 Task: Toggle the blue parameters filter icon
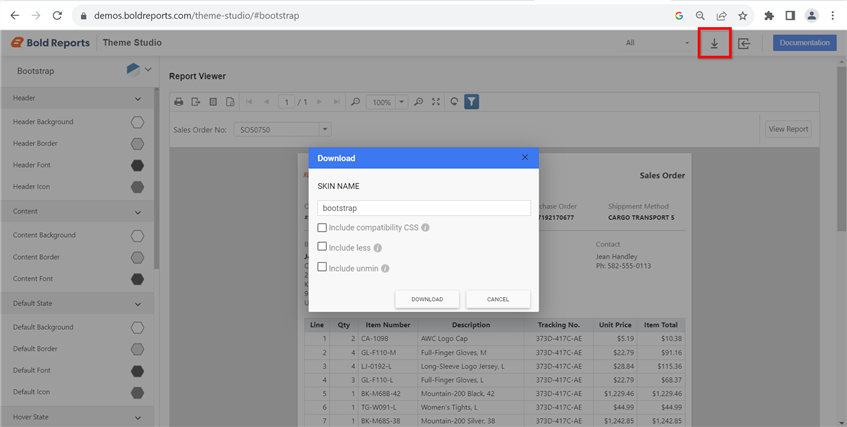click(x=472, y=102)
